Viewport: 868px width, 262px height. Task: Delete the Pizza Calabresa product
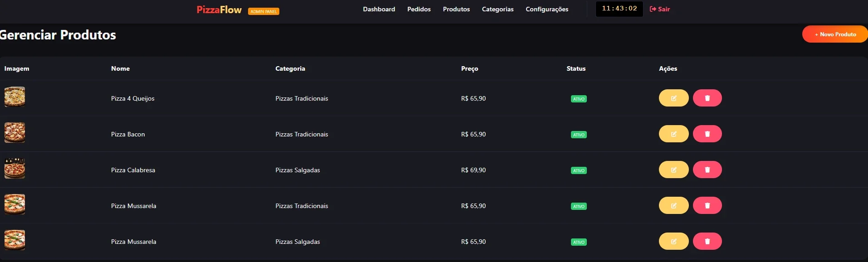707,170
